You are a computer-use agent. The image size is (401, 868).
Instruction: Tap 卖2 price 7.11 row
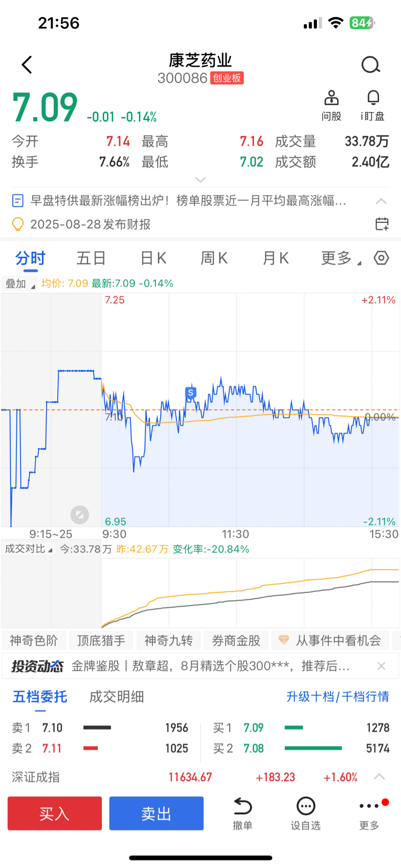point(100,748)
